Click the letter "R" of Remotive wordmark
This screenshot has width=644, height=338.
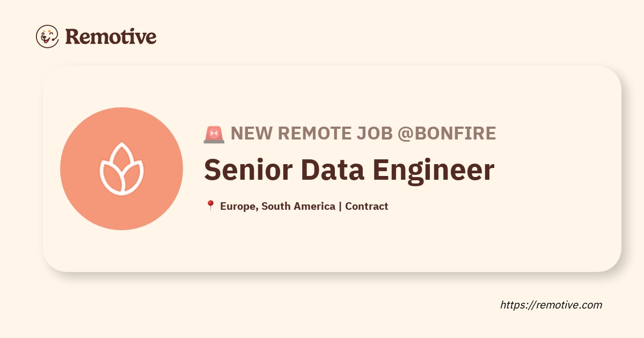point(73,36)
